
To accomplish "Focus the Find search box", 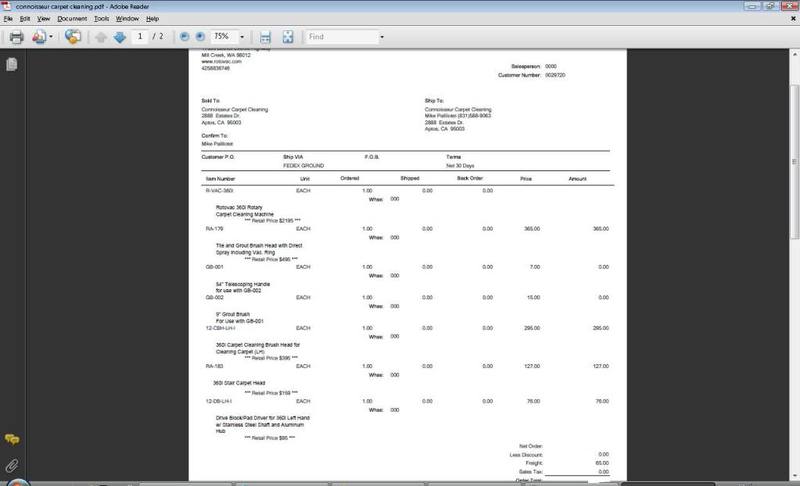I will coord(341,37).
